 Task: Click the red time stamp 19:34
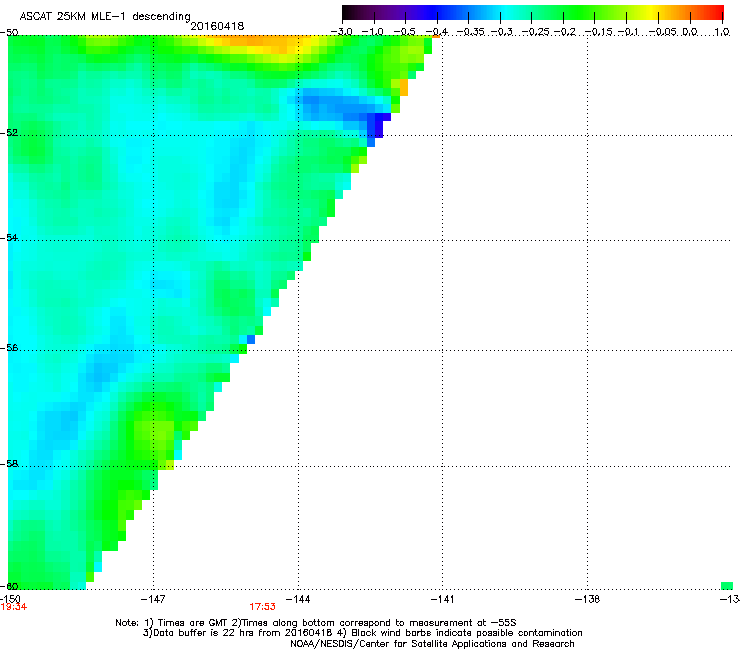tap(14, 607)
